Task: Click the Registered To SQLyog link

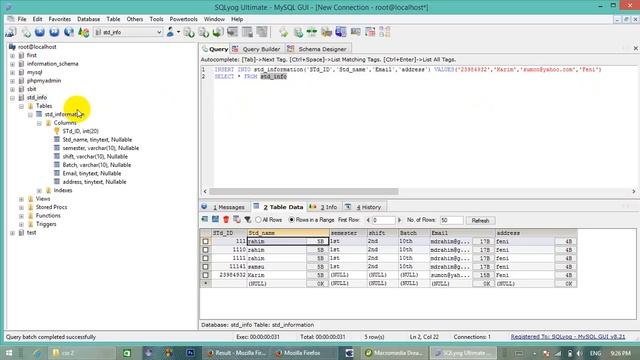Action: pyautogui.click(x=568, y=337)
